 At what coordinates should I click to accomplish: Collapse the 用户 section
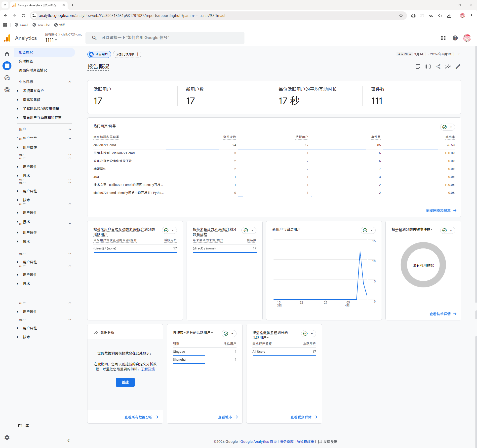click(70, 129)
